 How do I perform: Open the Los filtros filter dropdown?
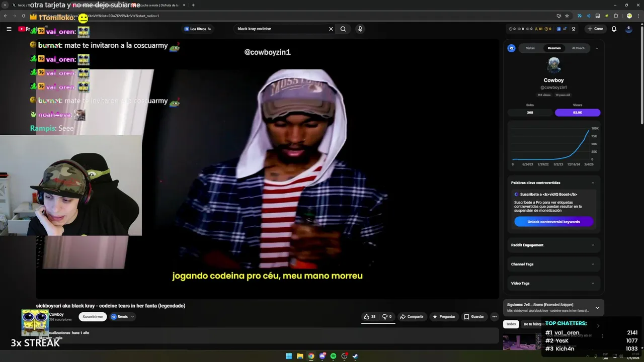tap(197, 29)
